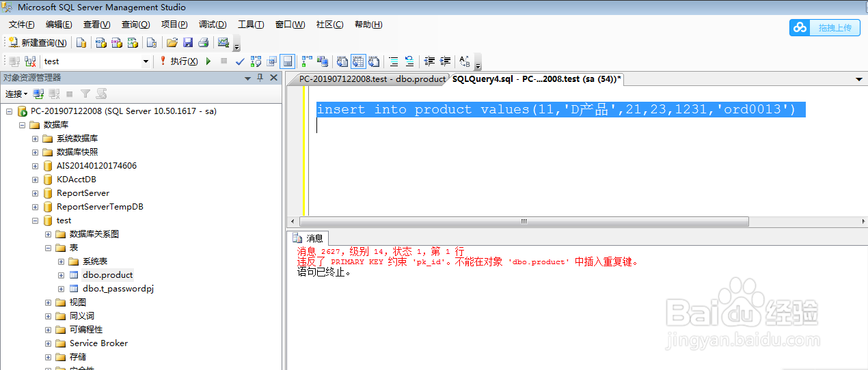Toggle Object Explorer auto-hide pin
Screen dimensions: 868x370
point(260,78)
